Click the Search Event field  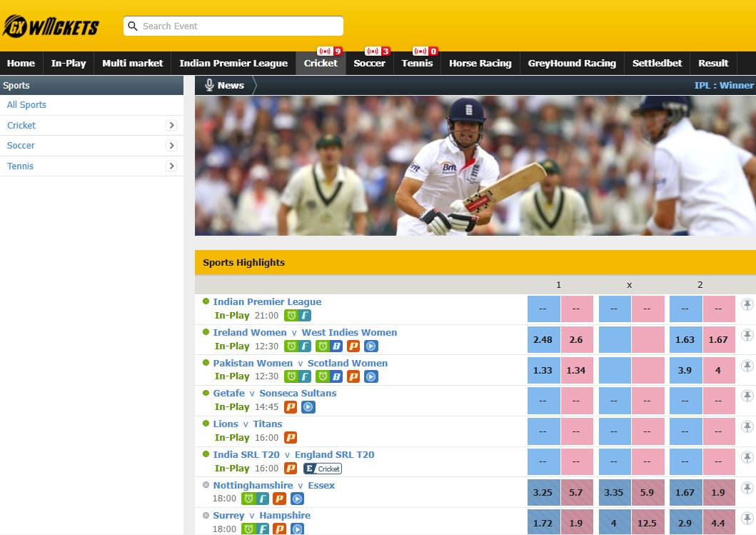(x=233, y=26)
